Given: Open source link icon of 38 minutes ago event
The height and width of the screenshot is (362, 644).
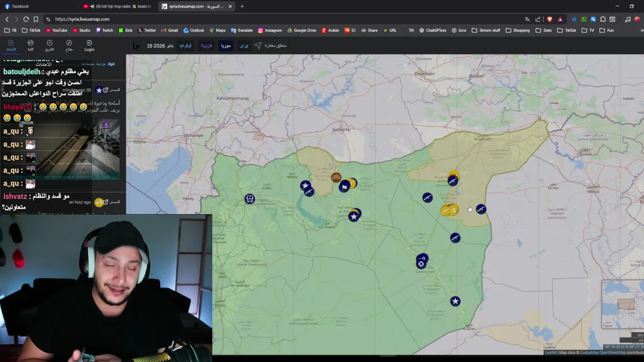Looking at the screenshot, I should pyautogui.click(x=106, y=90).
